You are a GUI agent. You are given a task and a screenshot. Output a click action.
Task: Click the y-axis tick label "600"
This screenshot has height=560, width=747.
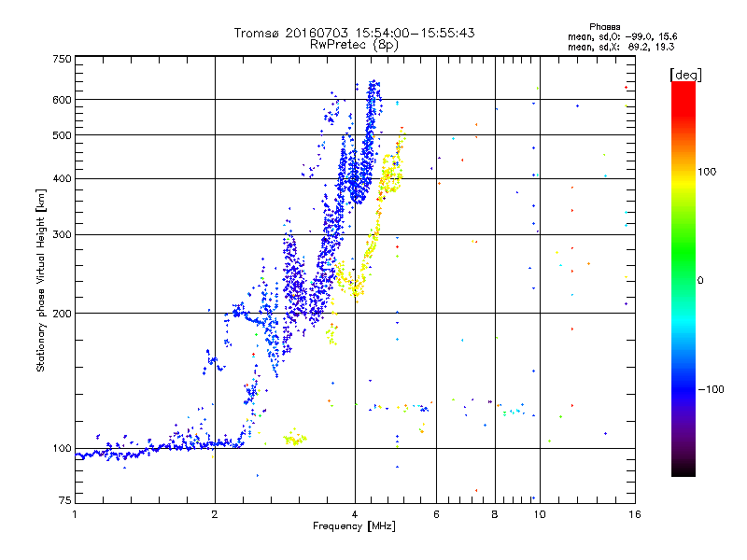coord(62,100)
